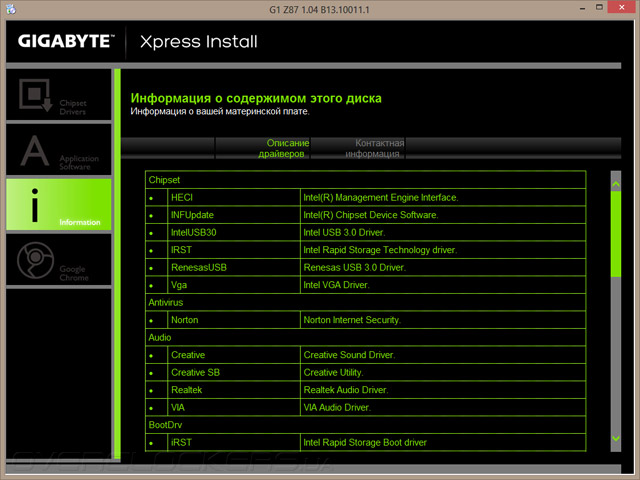Click 'Intel Rapid Storage Technology driver.' text
This screenshot has width=640, height=480.
pos(380,250)
